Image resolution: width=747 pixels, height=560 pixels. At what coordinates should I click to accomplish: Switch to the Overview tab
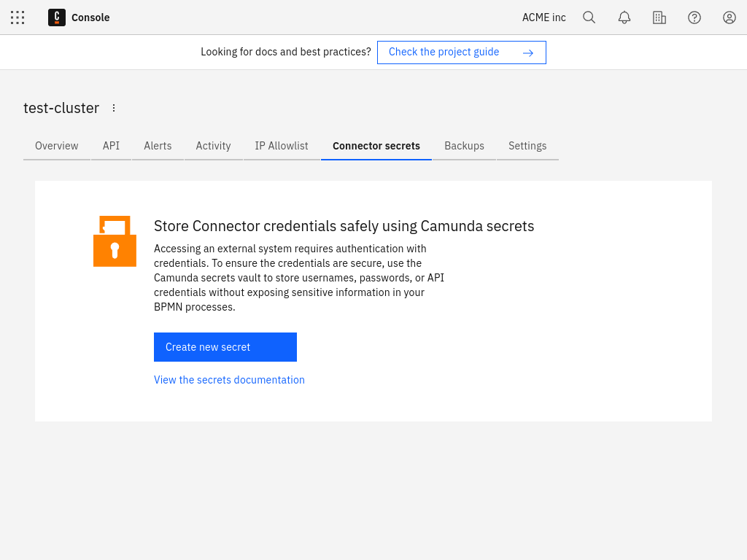[x=57, y=146]
